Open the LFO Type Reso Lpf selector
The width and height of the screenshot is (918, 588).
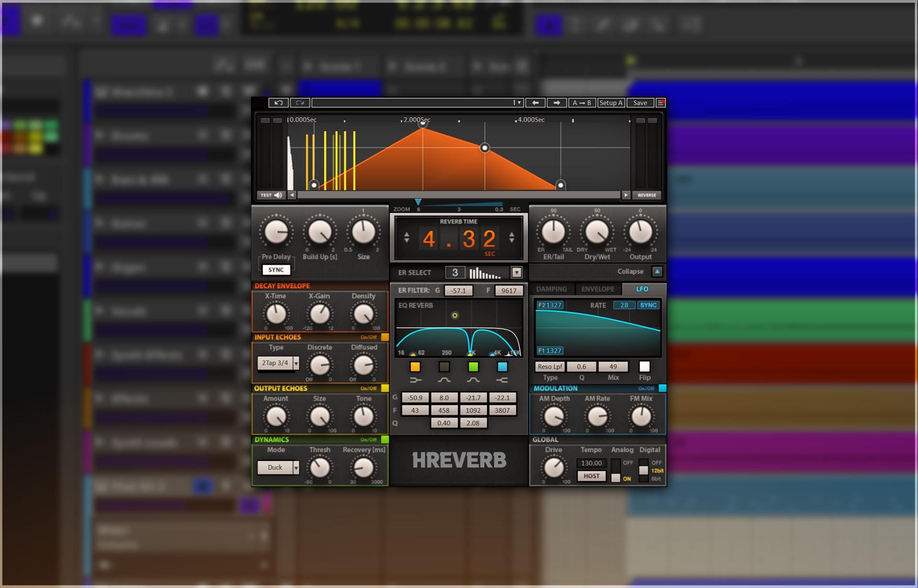tap(550, 367)
